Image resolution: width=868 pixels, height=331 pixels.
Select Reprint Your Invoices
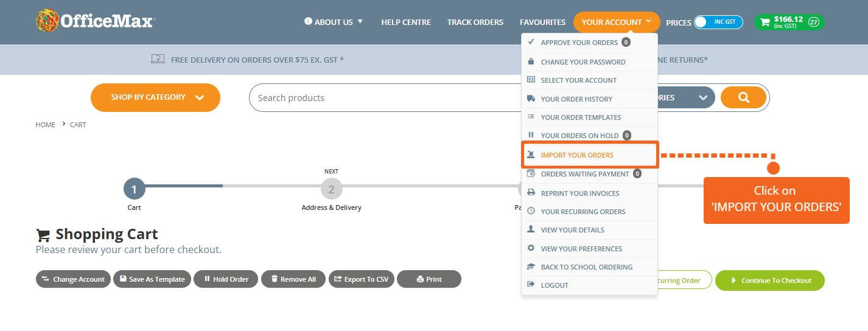point(589,193)
